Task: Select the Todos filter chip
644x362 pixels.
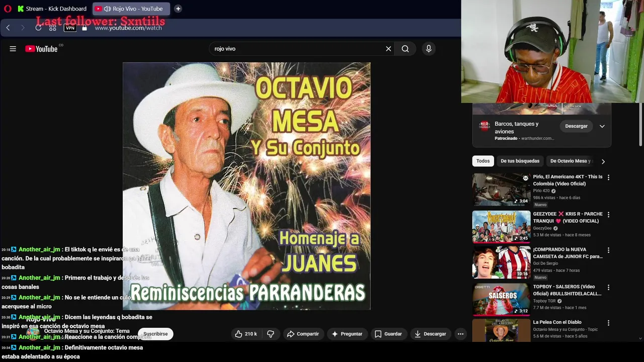Action: click(483, 161)
